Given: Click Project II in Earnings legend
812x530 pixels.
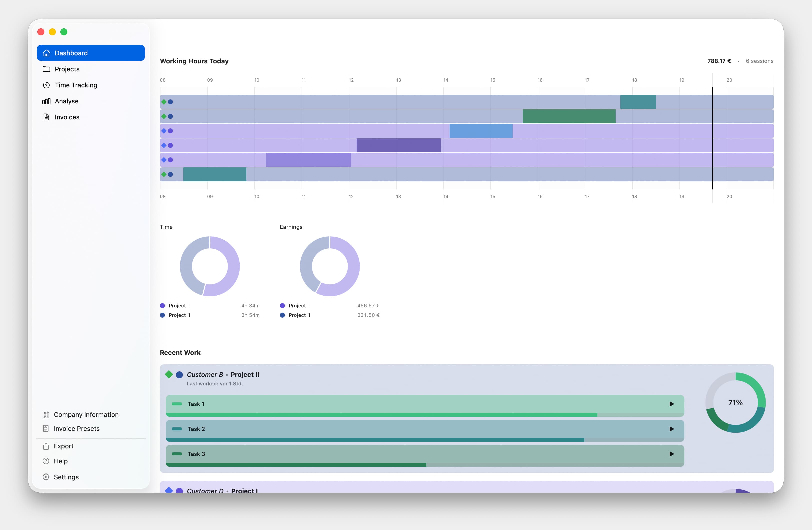Looking at the screenshot, I should click(x=299, y=315).
